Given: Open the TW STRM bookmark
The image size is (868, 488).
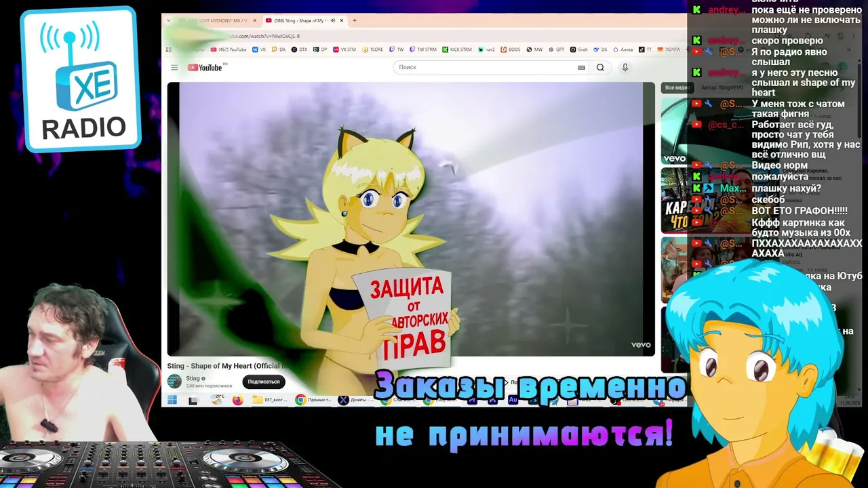Looking at the screenshot, I should pos(423,49).
